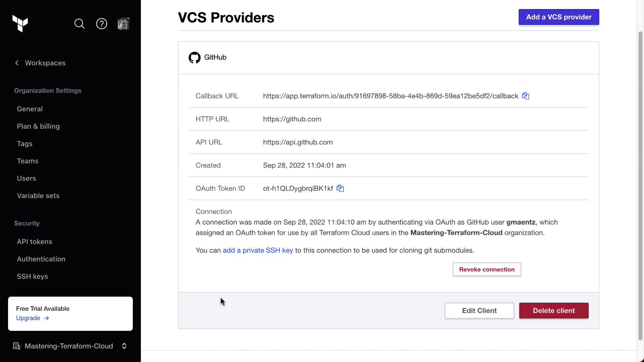The image size is (644, 362).
Task: Click the Delete client button
Action: (554, 311)
